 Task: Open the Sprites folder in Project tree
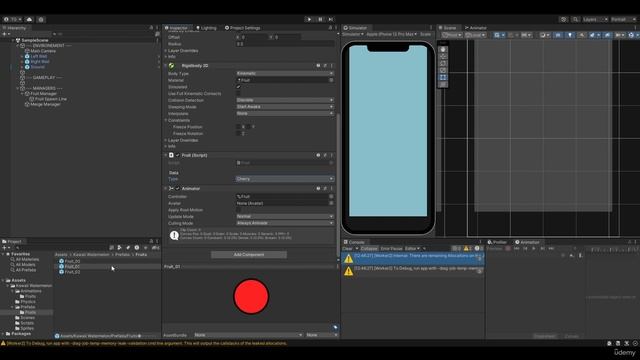(27, 328)
